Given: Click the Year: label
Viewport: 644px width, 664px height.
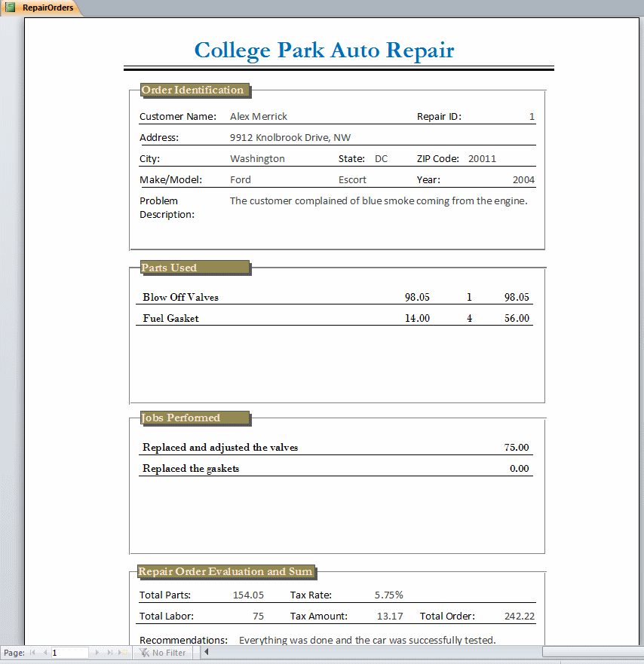Looking at the screenshot, I should click(x=428, y=180).
